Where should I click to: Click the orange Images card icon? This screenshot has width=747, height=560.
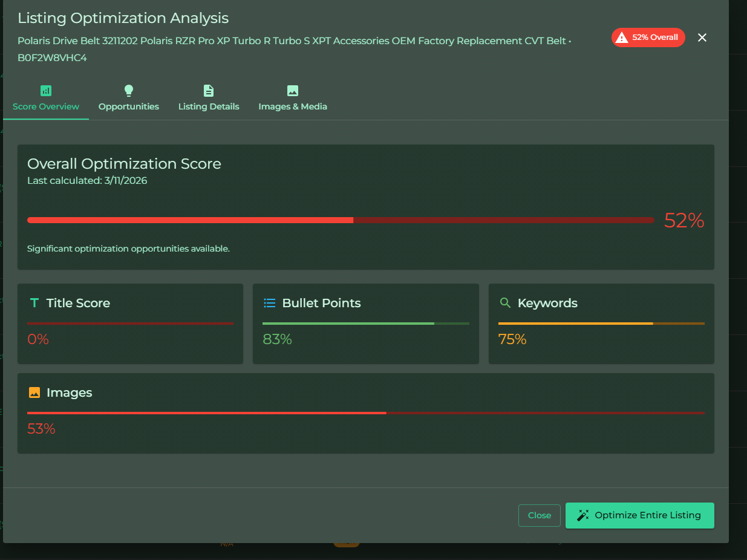click(x=34, y=392)
